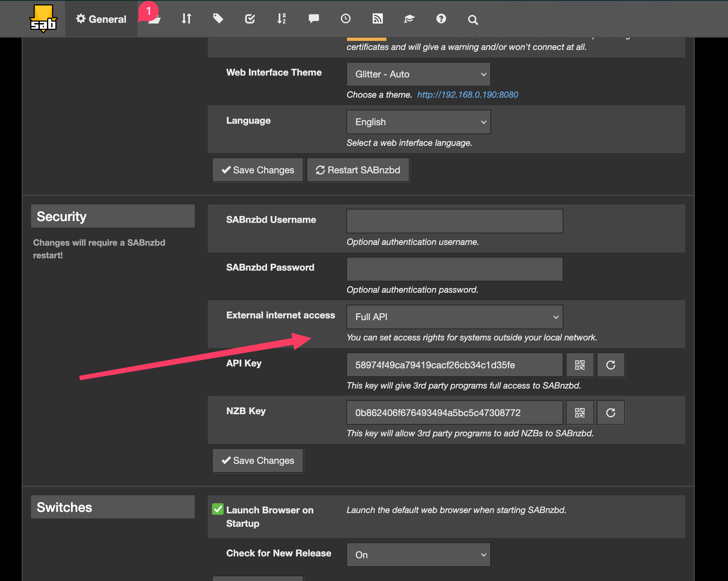728x581 pixels.
Task: Open the Sorting A-Z icon tab
Action: [282, 19]
